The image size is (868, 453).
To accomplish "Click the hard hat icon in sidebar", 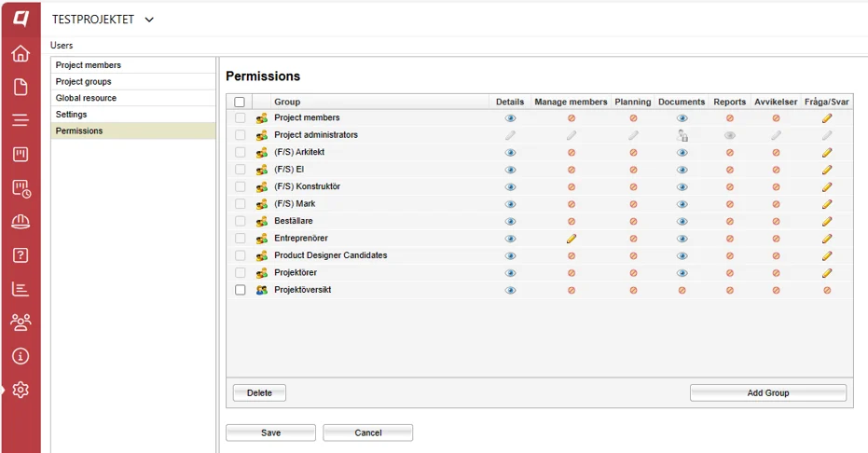I will tap(21, 222).
